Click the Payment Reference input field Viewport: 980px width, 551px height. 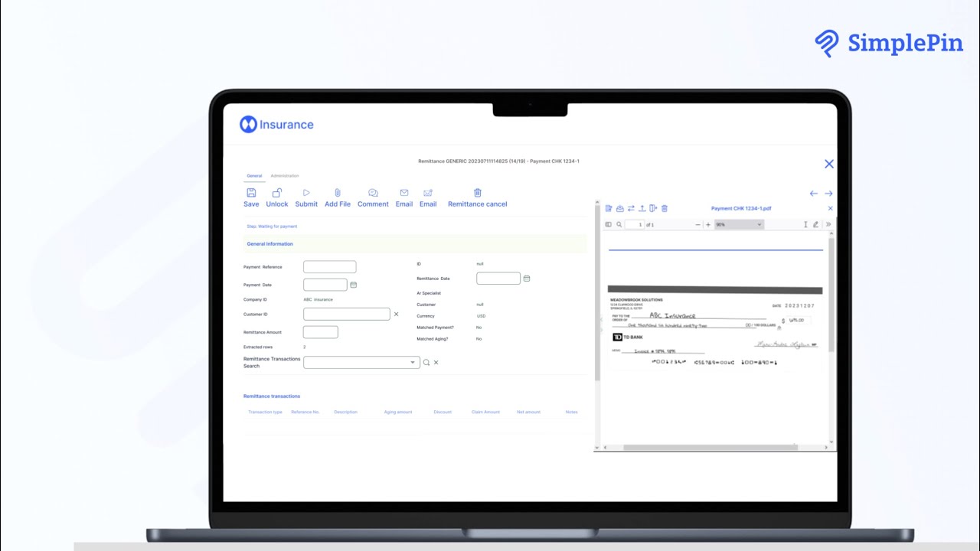(x=330, y=267)
